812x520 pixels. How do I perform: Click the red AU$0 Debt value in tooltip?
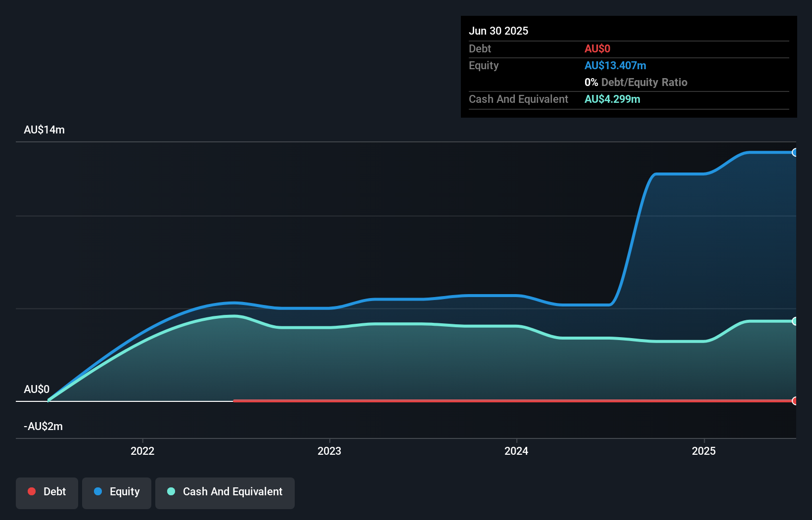[597, 48]
